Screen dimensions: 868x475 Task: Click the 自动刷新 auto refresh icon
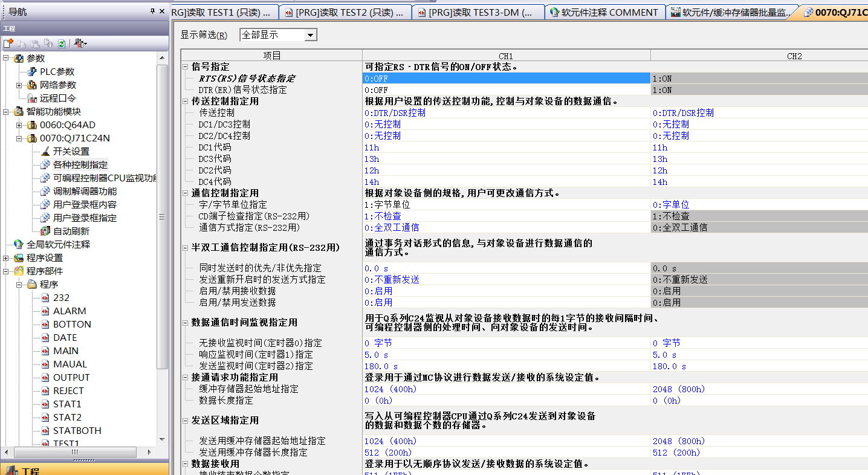click(x=45, y=231)
